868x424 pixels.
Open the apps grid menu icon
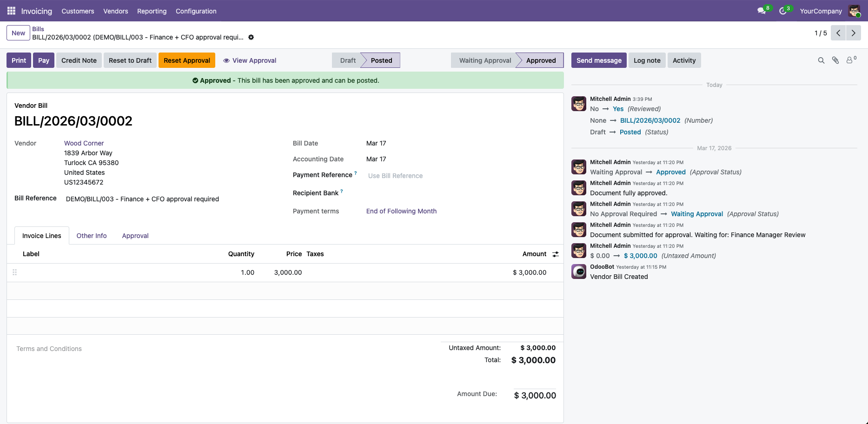tap(11, 11)
